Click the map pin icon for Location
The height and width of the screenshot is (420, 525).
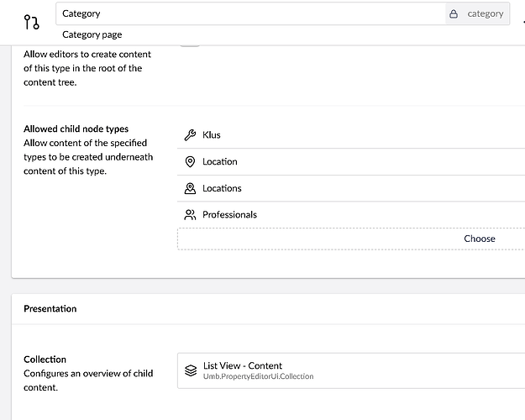(190, 161)
